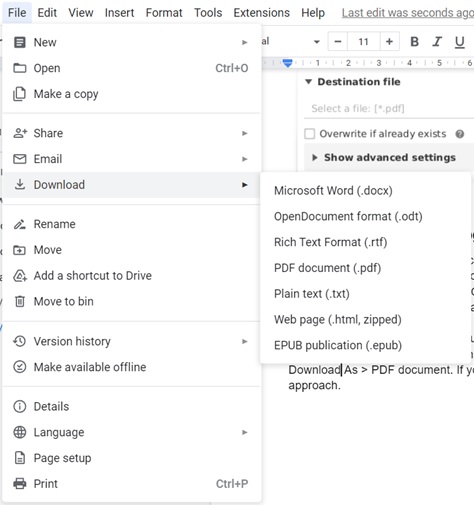Screen dimensions: 474x505
Task: Open help tooltip beside Overwrite option
Action: (x=460, y=134)
